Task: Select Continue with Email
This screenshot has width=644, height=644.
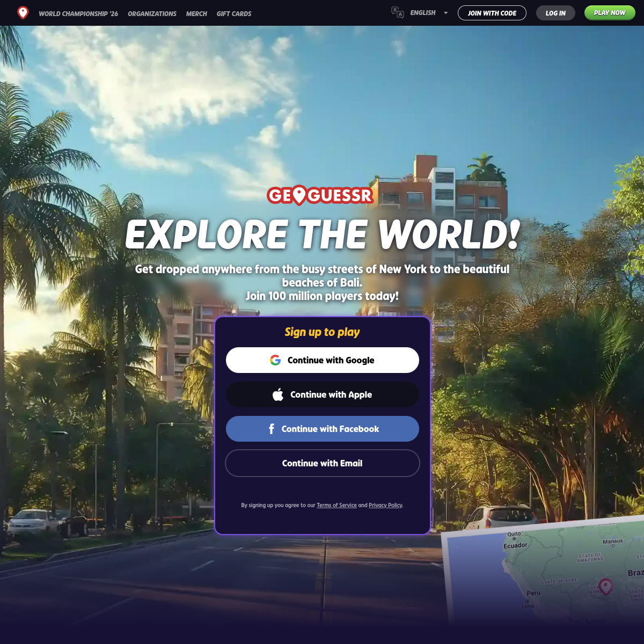Action: (322, 463)
